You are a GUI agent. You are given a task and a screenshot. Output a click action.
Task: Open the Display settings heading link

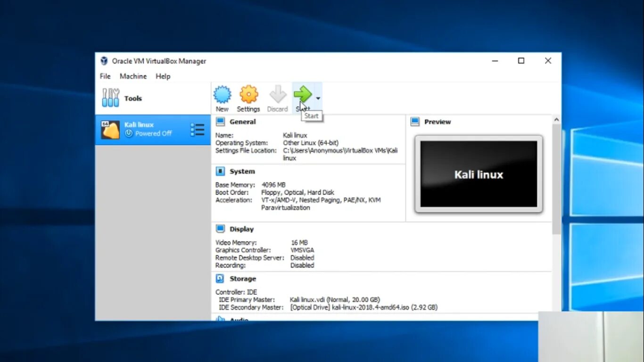[242, 229]
